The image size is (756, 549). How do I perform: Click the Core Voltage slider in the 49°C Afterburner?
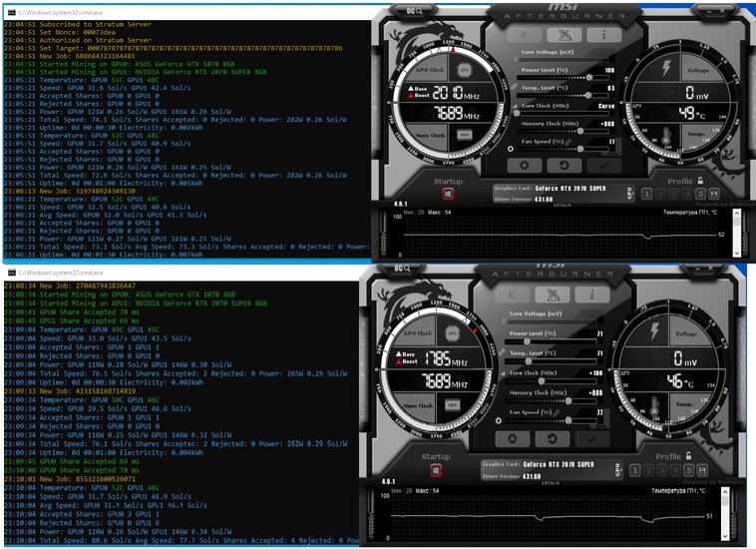click(561, 60)
